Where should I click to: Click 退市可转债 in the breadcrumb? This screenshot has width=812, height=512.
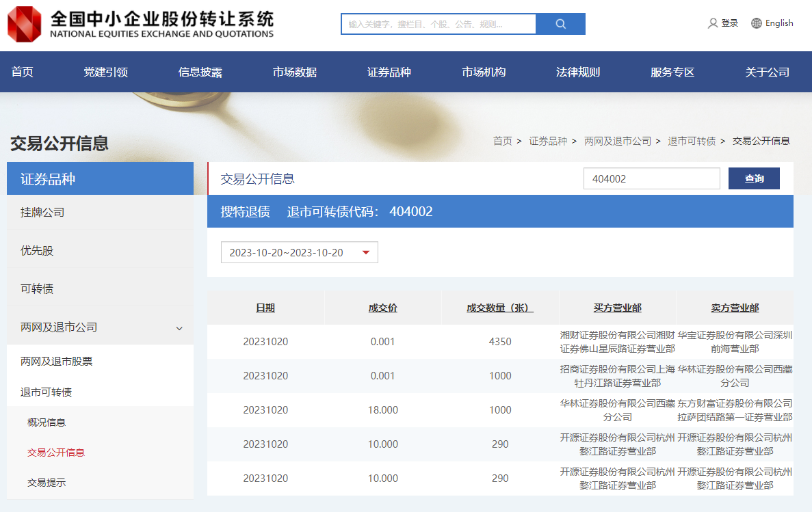[692, 141]
